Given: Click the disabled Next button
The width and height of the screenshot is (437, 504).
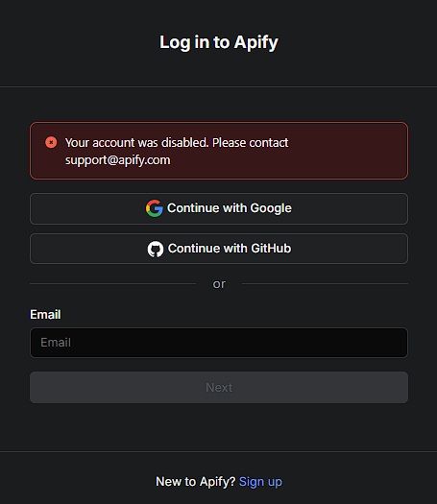Looking at the screenshot, I should (219, 387).
